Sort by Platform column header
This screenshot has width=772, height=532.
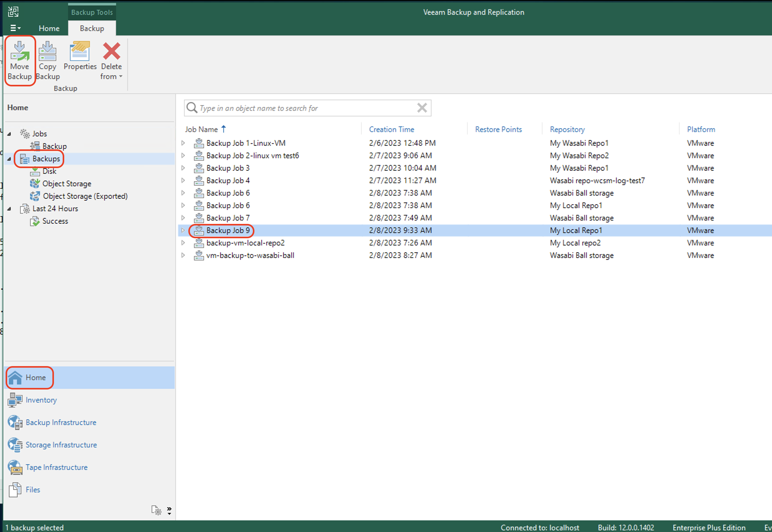pos(701,129)
